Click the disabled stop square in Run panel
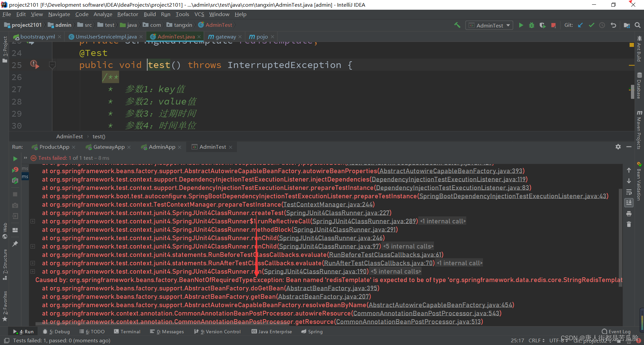Screen dimensions: 644x345 (15, 194)
